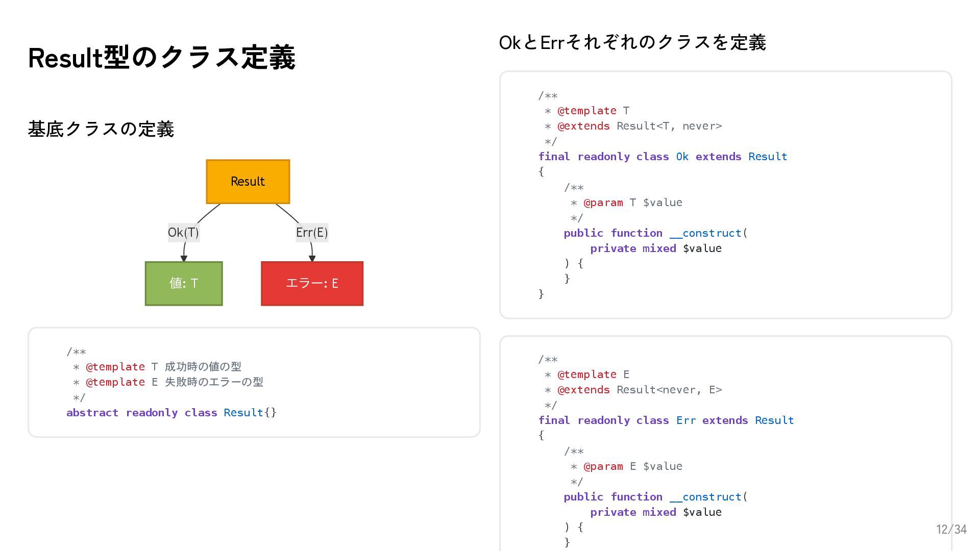The width and height of the screenshot is (980, 551).
Task: Click the 12/34 page number indicator
Action: tap(951, 529)
